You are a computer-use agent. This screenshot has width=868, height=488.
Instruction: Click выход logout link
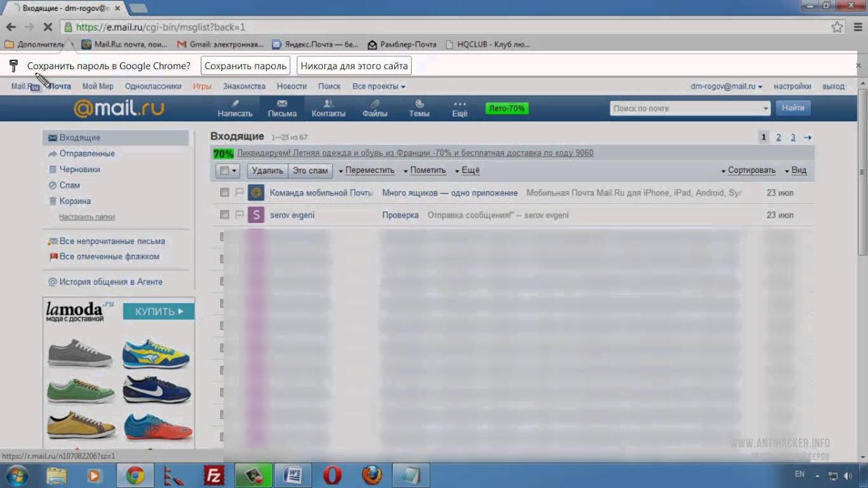(x=833, y=86)
